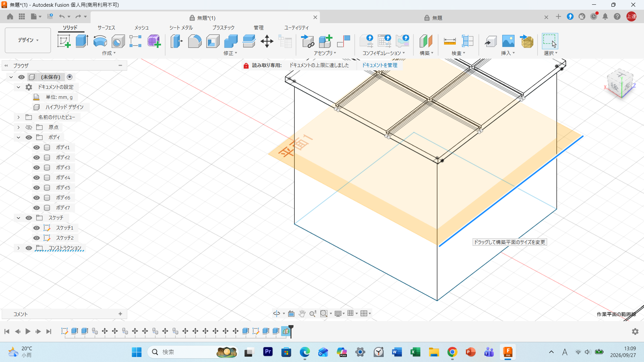Switch to the サーフェス tab

pos(106,27)
